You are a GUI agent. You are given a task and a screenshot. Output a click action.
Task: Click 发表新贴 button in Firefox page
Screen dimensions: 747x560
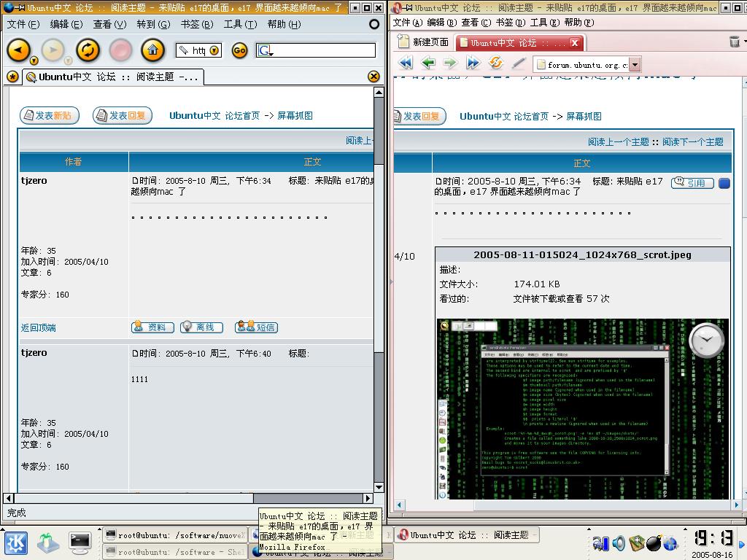(x=50, y=115)
